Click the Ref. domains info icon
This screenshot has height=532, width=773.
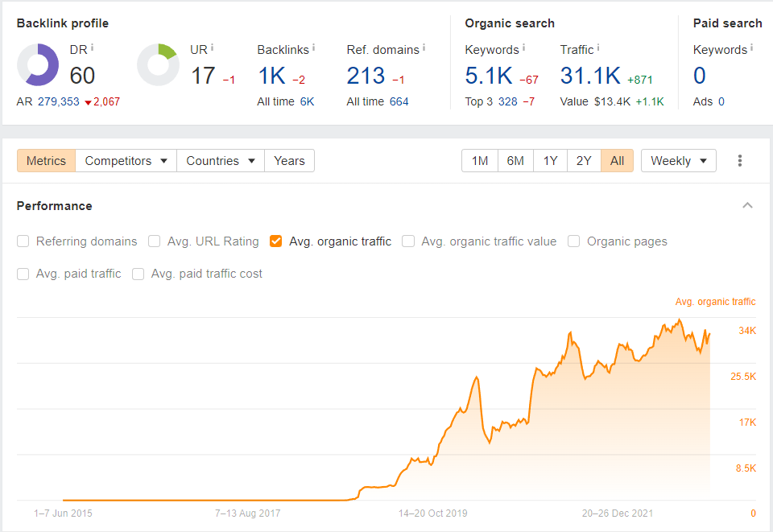click(424, 47)
